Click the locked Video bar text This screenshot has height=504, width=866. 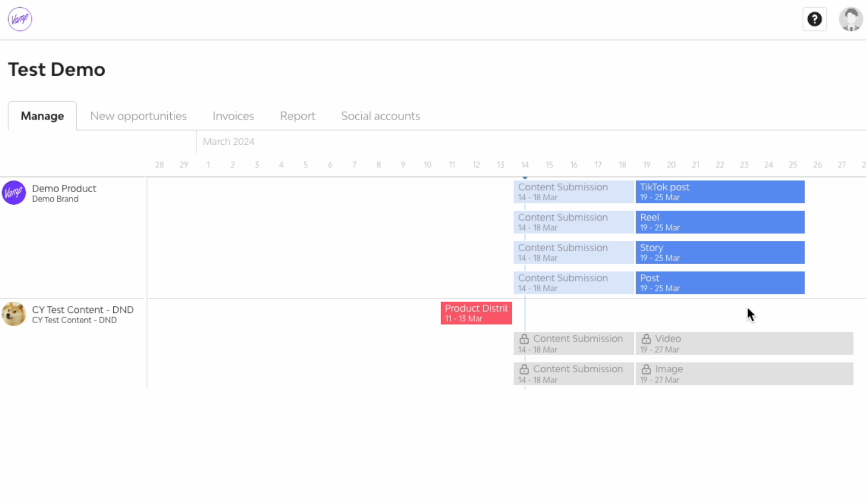click(668, 339)
